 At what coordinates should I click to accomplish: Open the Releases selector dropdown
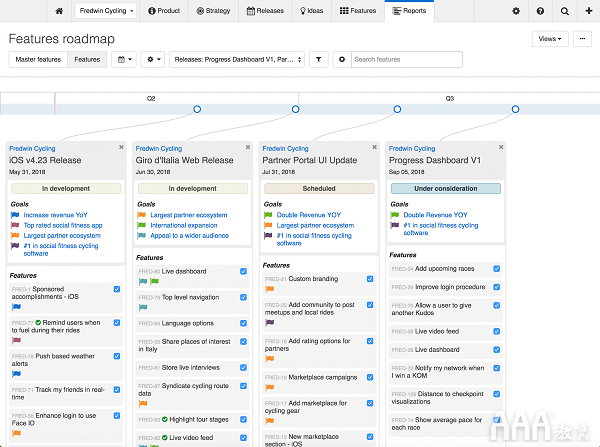(237, 59)
